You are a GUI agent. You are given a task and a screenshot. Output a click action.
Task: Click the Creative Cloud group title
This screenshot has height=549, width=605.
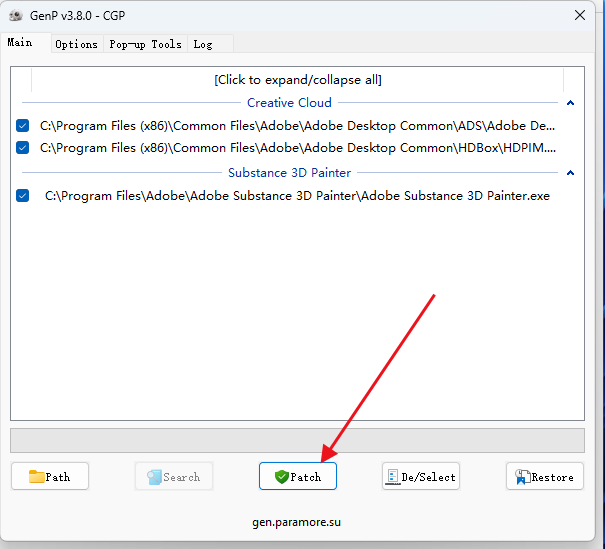click(x=289, y=103)
